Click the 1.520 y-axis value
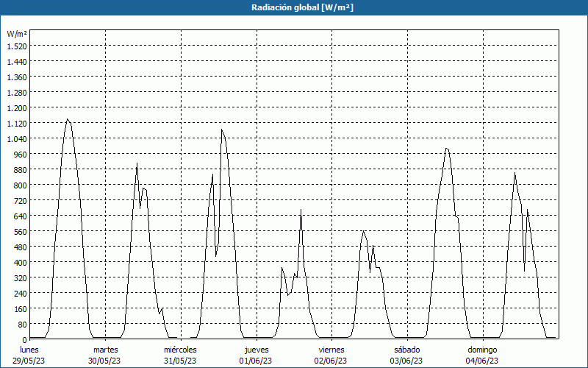The image size is (588, 368). pyautogui.click(x=17, y=46)
